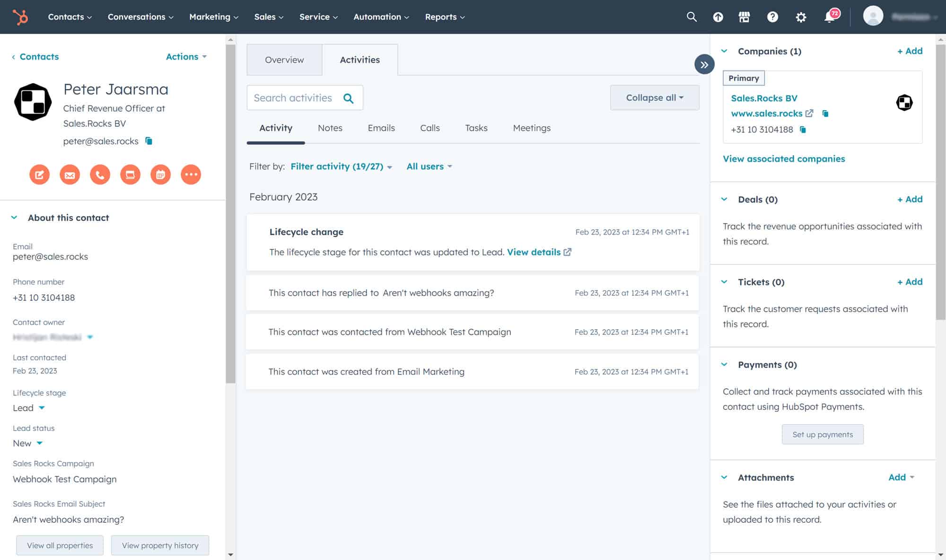This screenshot has width=946, height=560.
Task: Click the orange meeting calendar icon
Action: point(160,175)
